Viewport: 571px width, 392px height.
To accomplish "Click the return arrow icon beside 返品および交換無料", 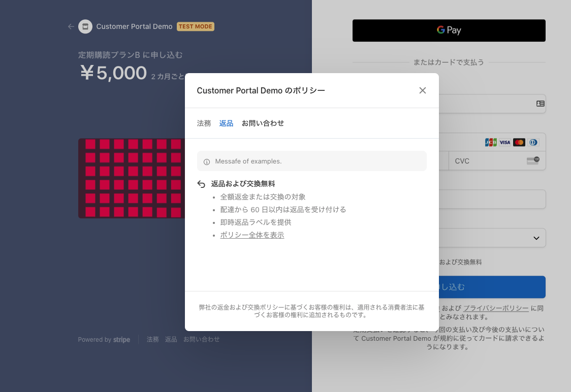I will pyautogui.click(x=201, y=184).
